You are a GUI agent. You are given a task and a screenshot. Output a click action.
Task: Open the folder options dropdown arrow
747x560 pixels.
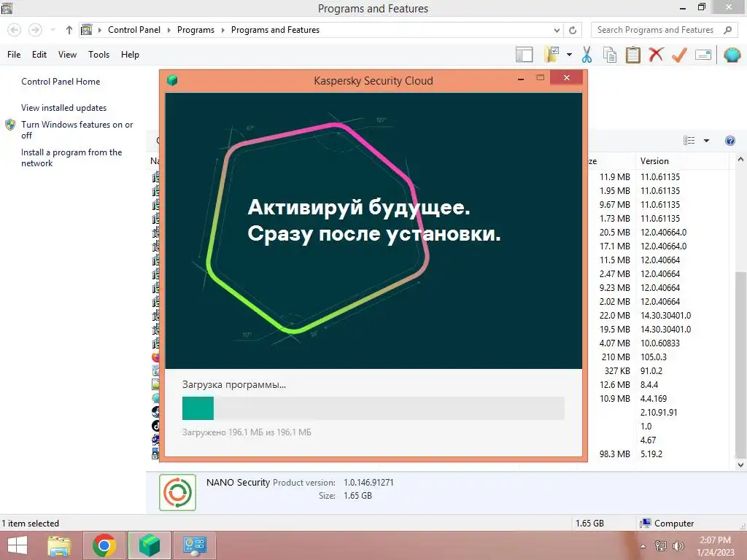tap(569, 55)
